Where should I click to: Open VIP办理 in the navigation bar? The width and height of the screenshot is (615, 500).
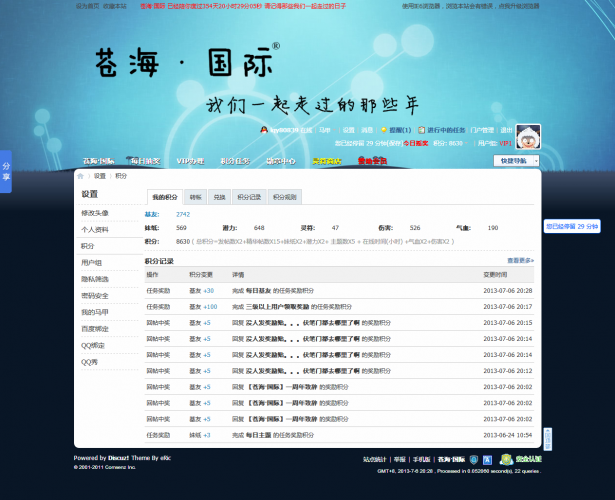tap(190, 161)
